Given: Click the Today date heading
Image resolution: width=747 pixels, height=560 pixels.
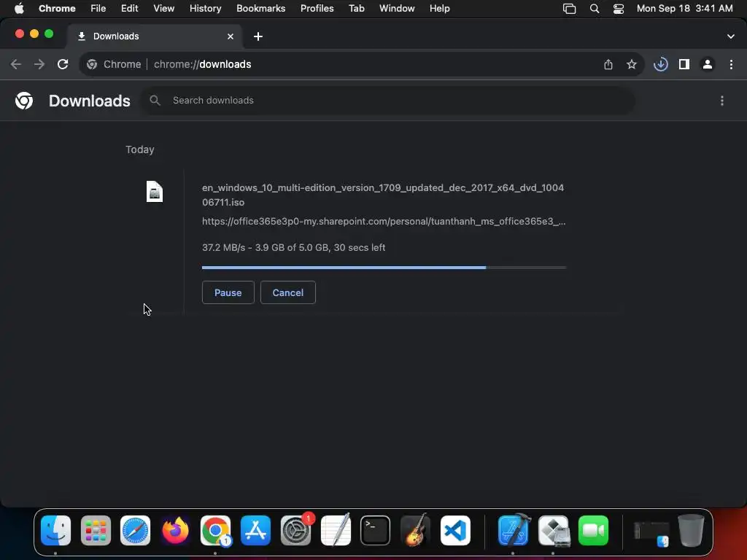Looking at the screenshot, I should tap(139, 149).
